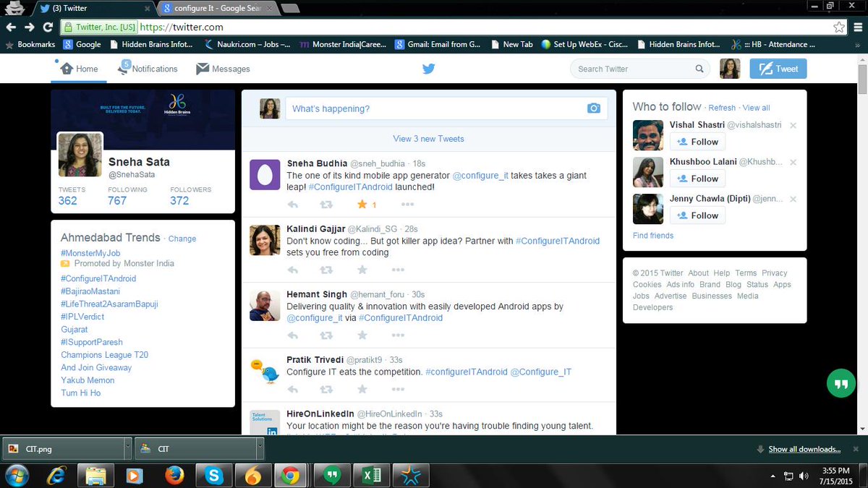The height and width of the screenshot is (488, 868).
Task: Open Find friends link
Action: coord(653,236)
